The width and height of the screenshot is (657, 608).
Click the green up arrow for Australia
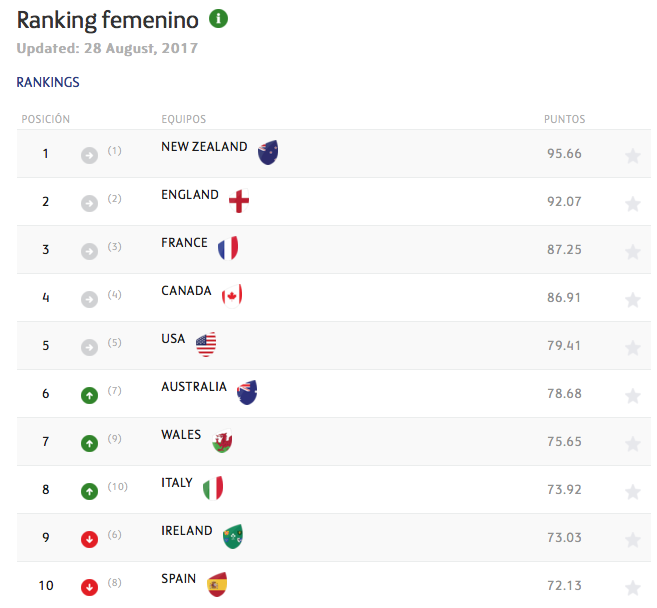pos(89,395)
